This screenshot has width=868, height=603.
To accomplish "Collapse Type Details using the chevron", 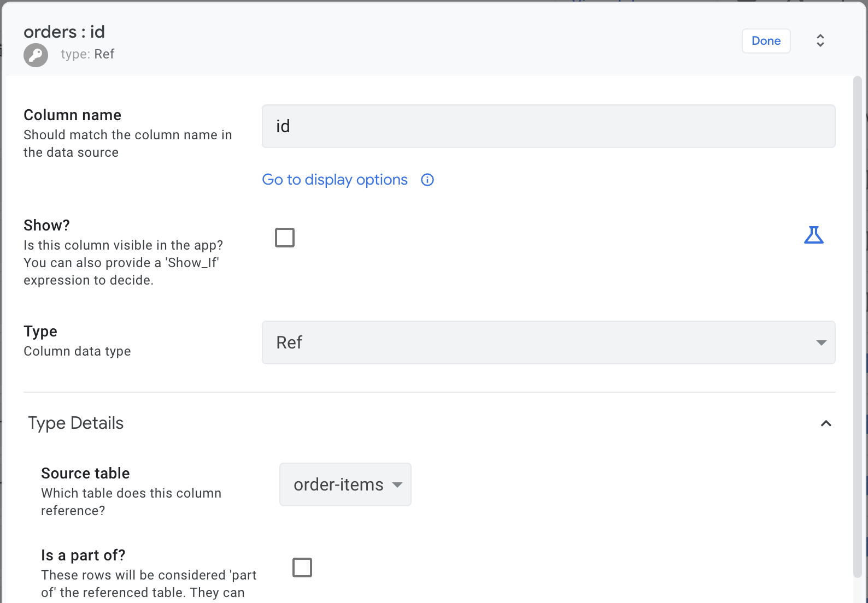I will click(x=826, y=423).
